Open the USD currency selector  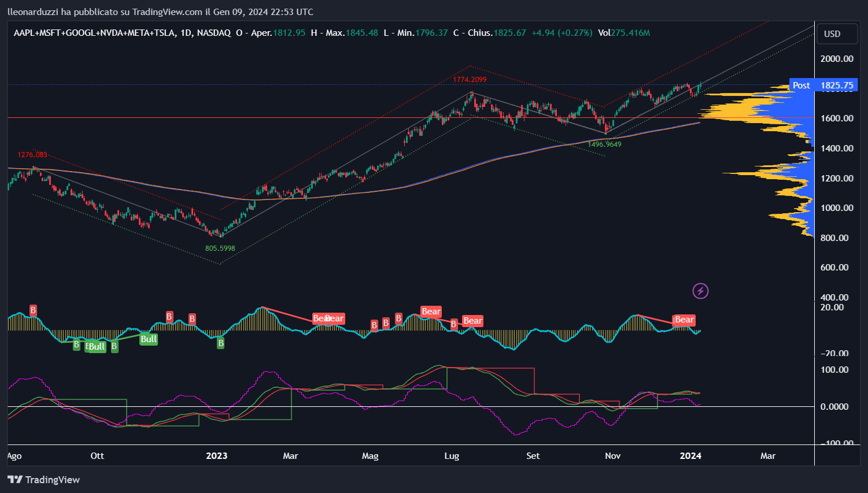836,34
